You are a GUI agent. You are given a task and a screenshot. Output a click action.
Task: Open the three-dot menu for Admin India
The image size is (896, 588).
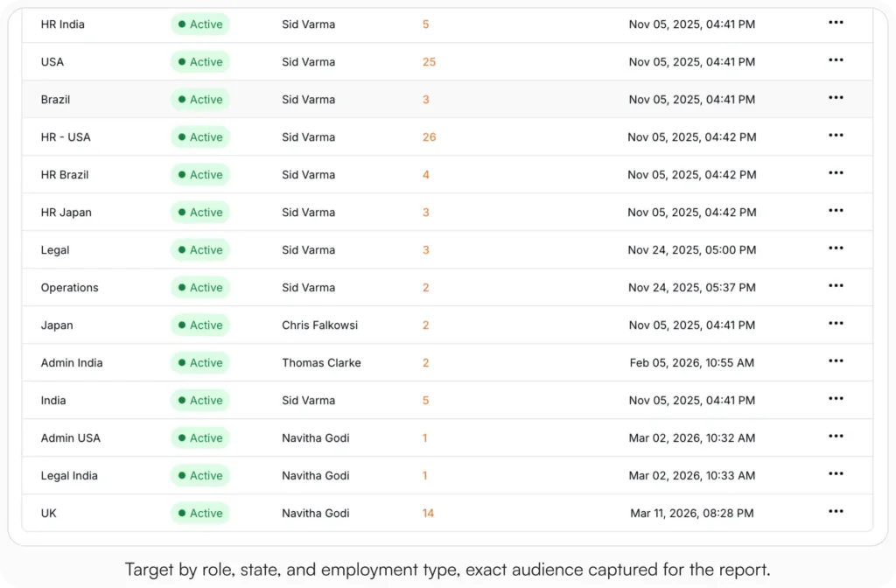coord(836,361)
